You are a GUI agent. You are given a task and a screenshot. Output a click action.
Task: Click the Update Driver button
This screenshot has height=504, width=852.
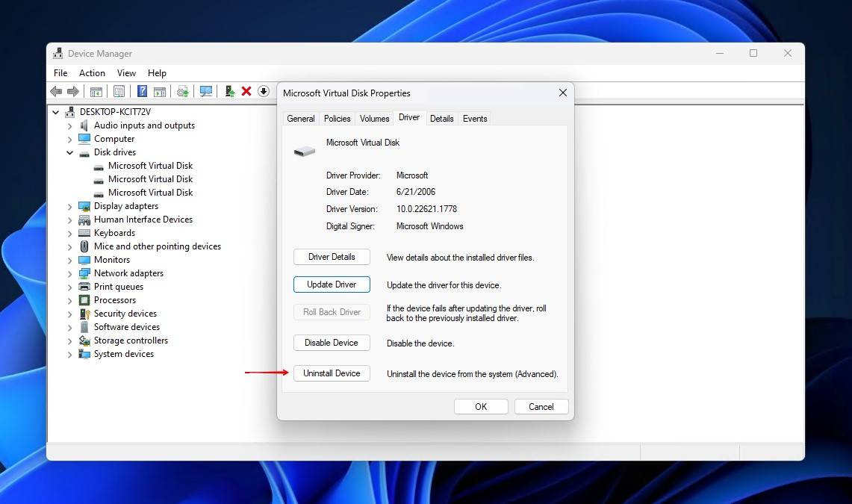[332, 284]
